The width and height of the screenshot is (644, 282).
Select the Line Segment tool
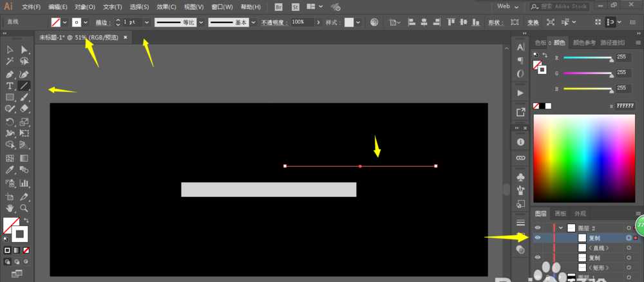(x=24, y=86)
